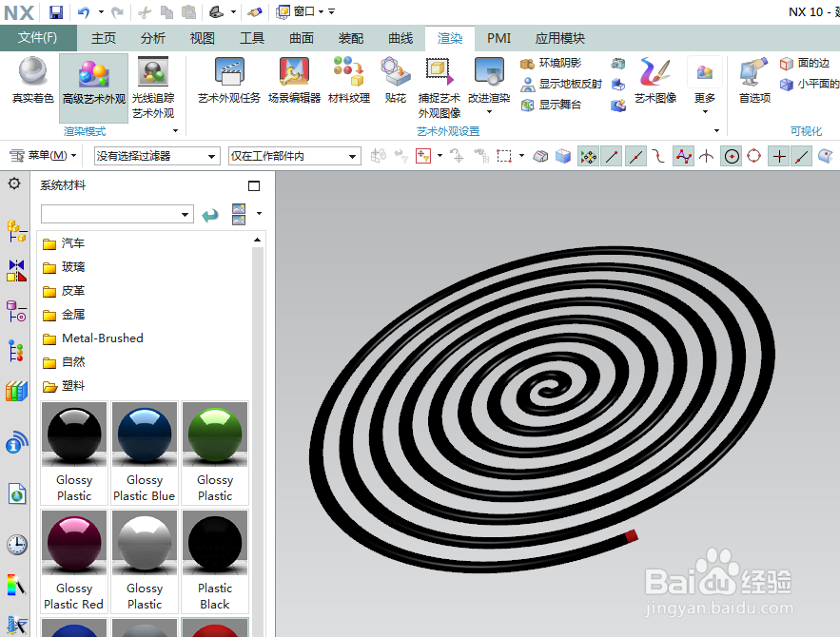Viewport: 840px width, 637px height.
Task: Toggle snap to control point
Action: [x=658, y=156]
